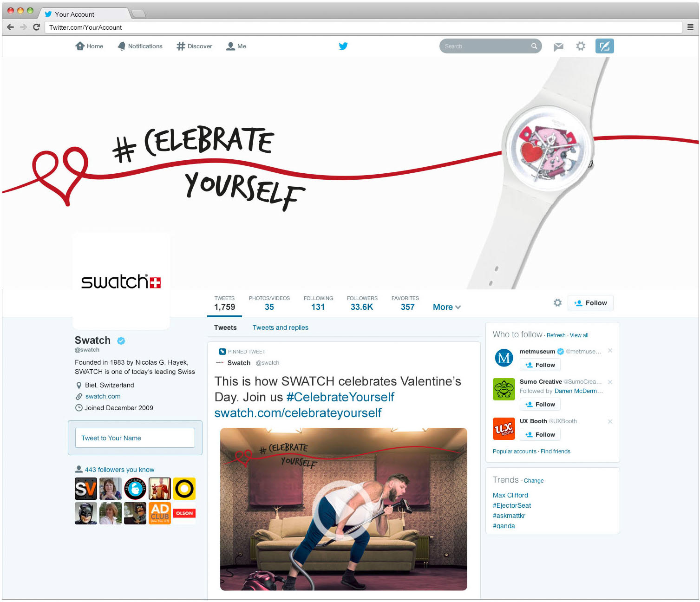Open the Me menu item
This screenshot has width=700, height=602.
pos(236,46)
